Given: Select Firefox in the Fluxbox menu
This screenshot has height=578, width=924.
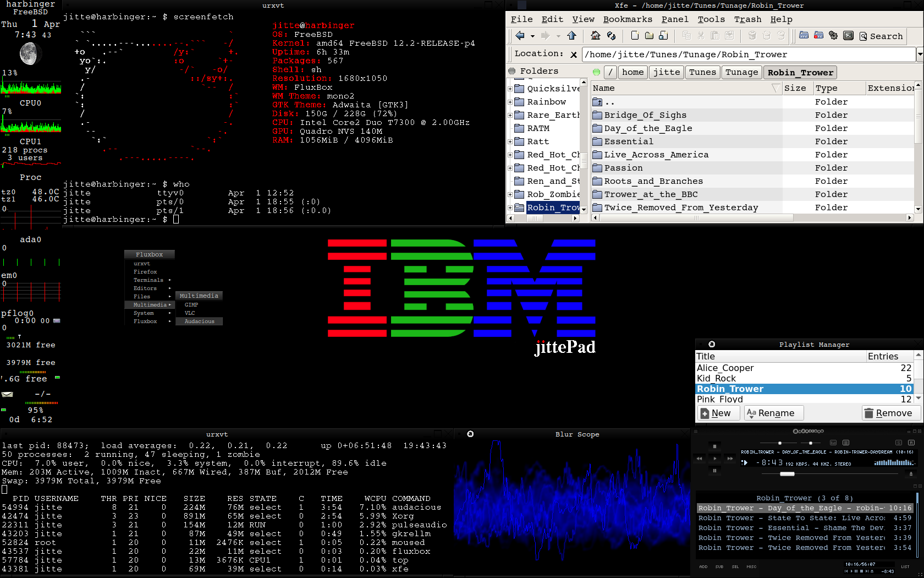Looking at the screenshot, I should pos(145,272).
